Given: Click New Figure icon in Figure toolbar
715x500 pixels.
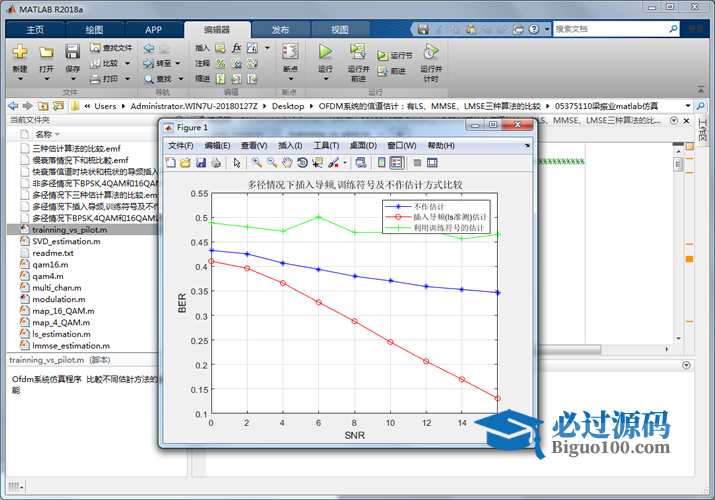Looking at the screenshot, I should [x=170, y=163].
